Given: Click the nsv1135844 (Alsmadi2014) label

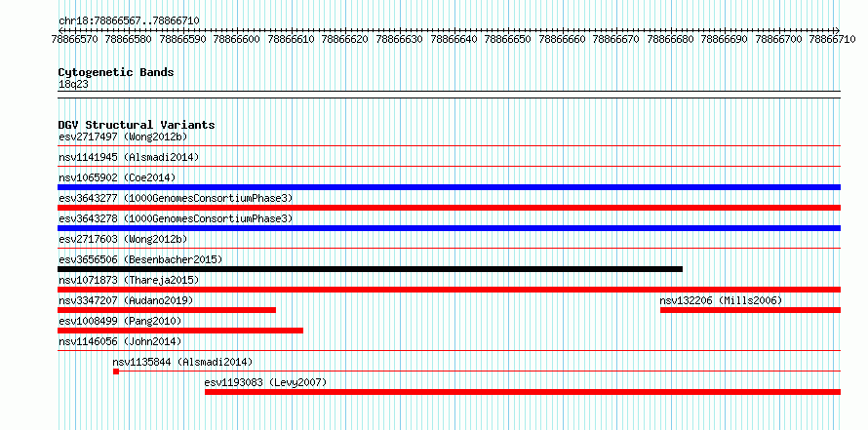Looking at the screenshot, I should tap(182, 362).
